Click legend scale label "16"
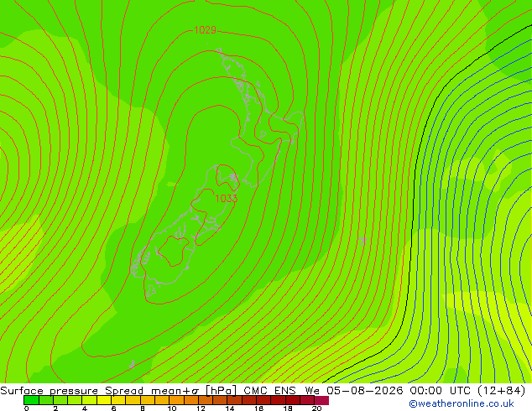 click(x=259, y=408)
